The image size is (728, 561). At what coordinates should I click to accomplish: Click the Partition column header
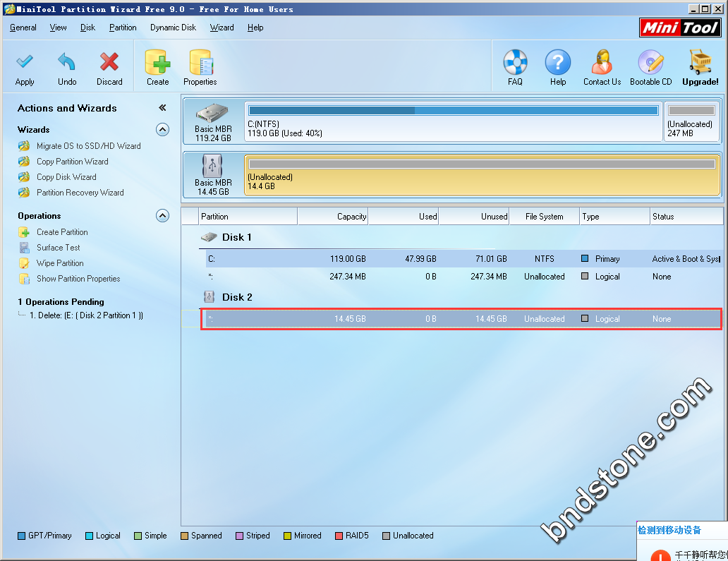click(248, 217)
